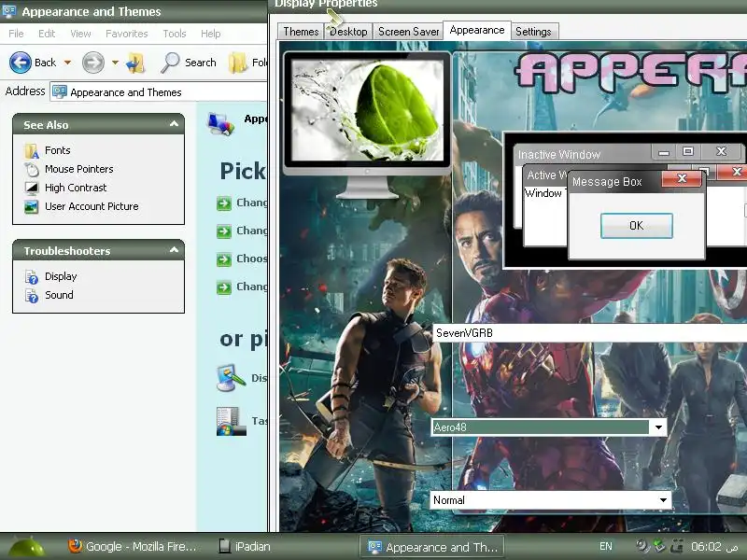Click the Display troubleshooter icon

32,276
